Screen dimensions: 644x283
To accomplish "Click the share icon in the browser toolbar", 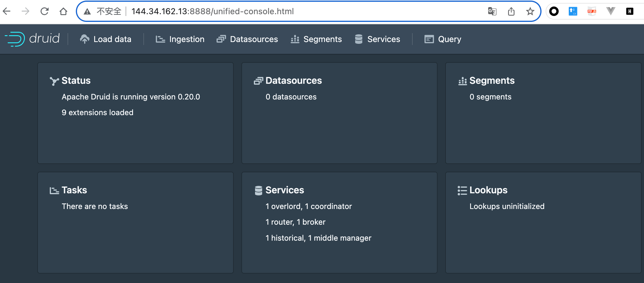I will pos(511,11).
